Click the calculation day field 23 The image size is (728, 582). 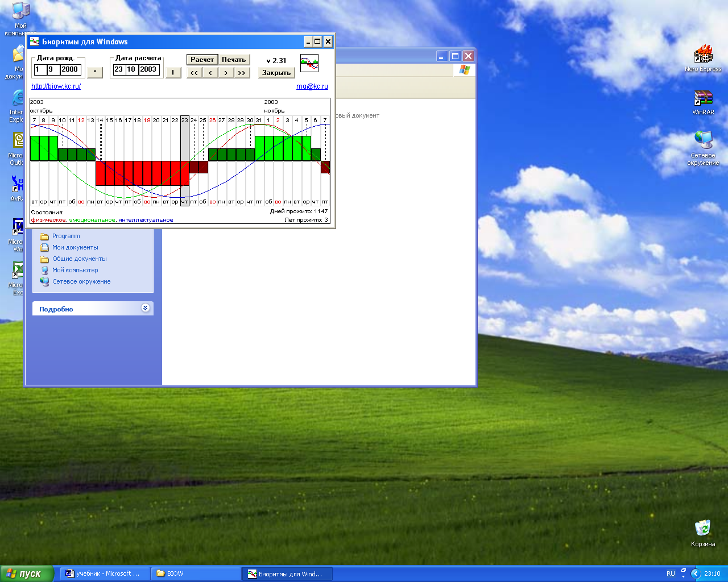[118, 69]
